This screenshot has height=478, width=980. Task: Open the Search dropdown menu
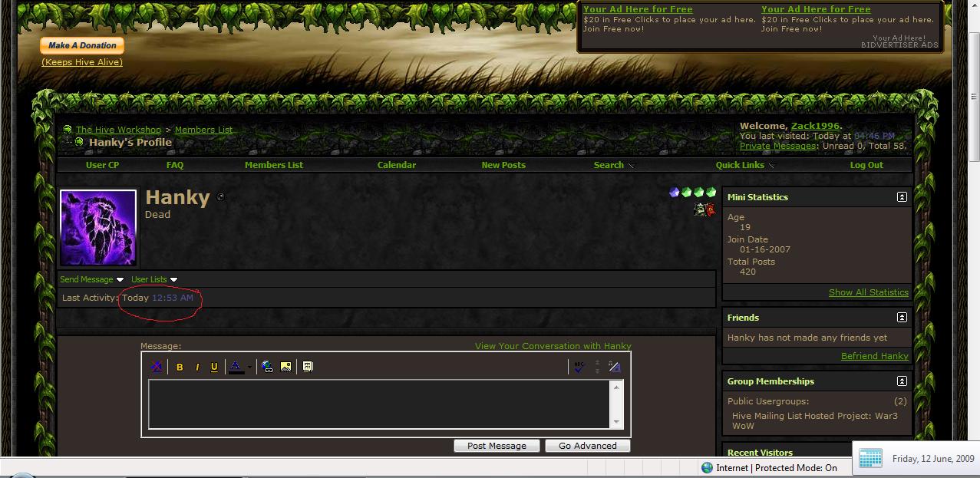(614, 165)
